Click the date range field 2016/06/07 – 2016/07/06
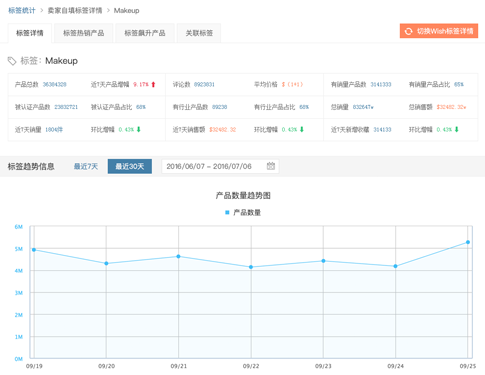Image resolution: width=485 pixels, height=375 pixels. pyautogui.click(x=220, y=166)
